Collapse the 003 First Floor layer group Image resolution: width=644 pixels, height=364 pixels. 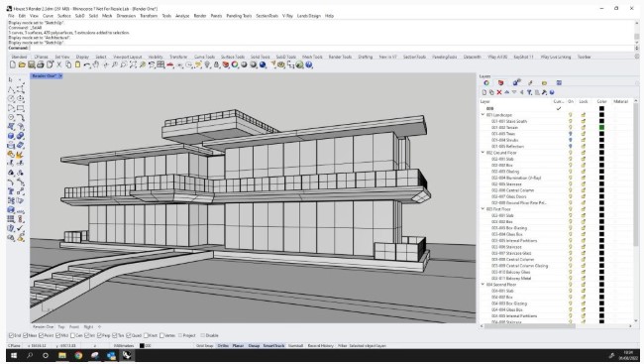coord(483,209)
